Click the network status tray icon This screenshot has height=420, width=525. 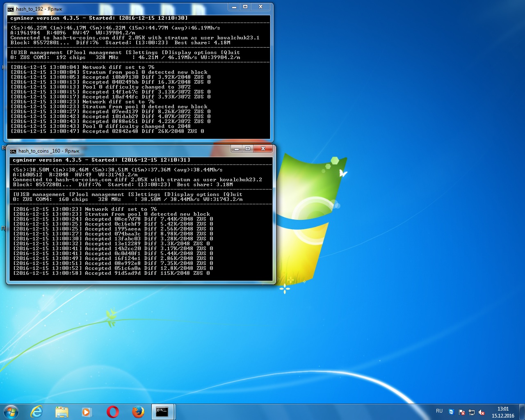[x=472, y=412]
